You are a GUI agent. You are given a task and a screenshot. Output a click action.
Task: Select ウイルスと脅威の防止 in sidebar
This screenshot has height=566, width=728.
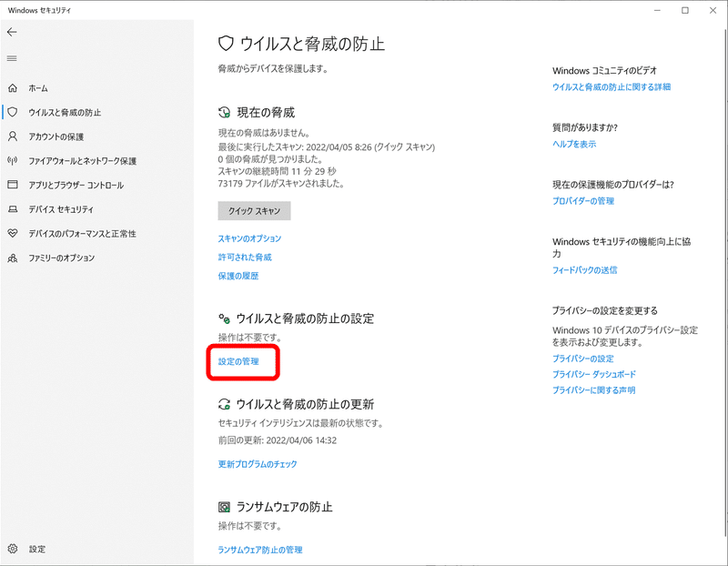tap(65, 112)
